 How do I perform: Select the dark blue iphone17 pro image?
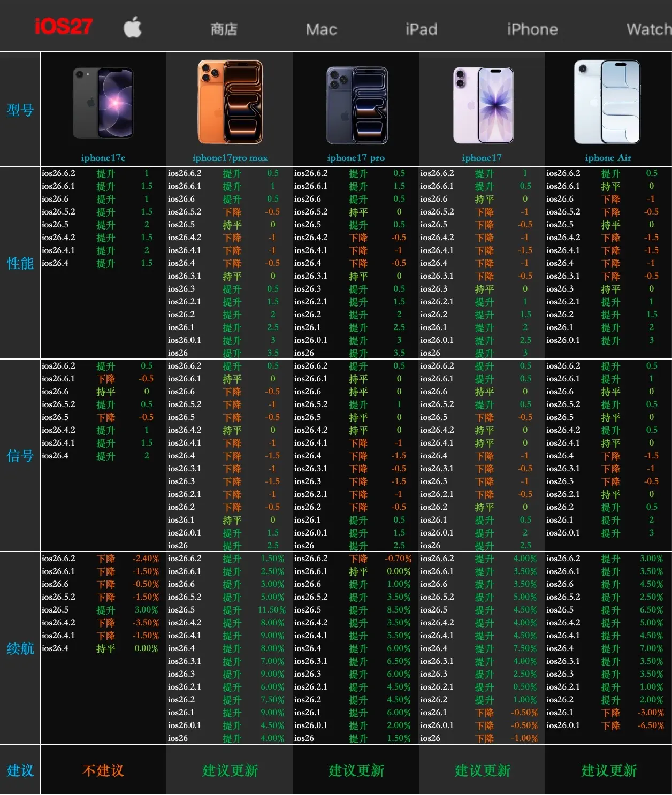pos(357,105)
